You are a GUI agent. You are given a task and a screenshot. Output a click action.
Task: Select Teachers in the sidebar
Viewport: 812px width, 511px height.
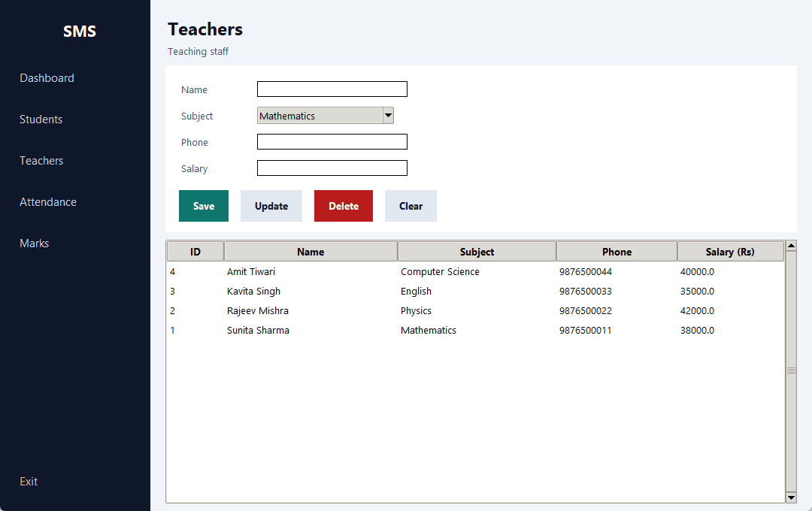[x=41, y=161]
